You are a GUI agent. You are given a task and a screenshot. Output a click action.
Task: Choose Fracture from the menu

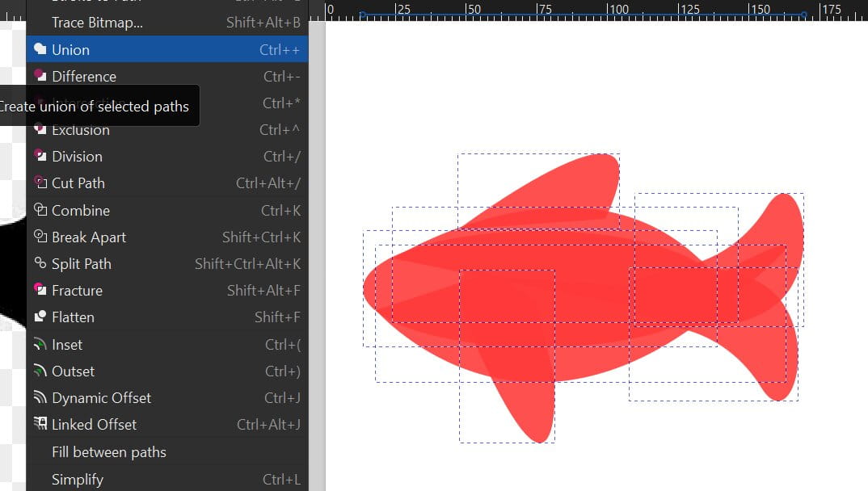coord(167,290)
